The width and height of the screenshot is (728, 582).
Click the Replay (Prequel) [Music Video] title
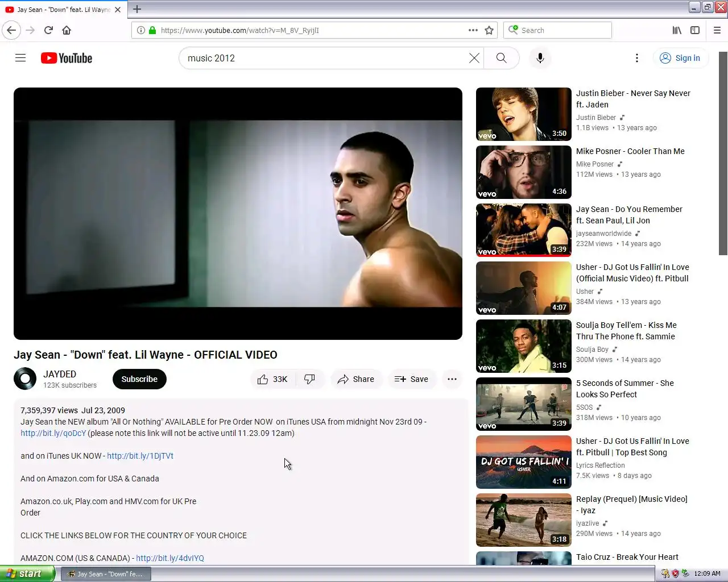click(631, 505)
